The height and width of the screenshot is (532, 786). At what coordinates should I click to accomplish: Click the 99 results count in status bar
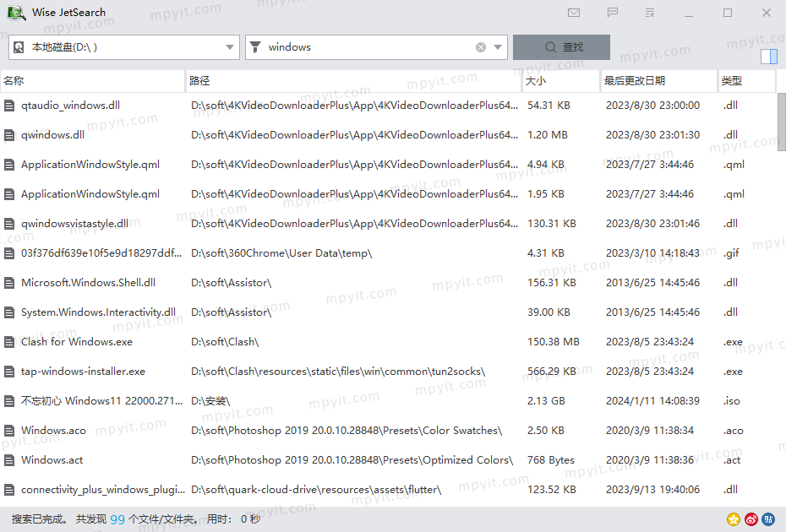117,519
